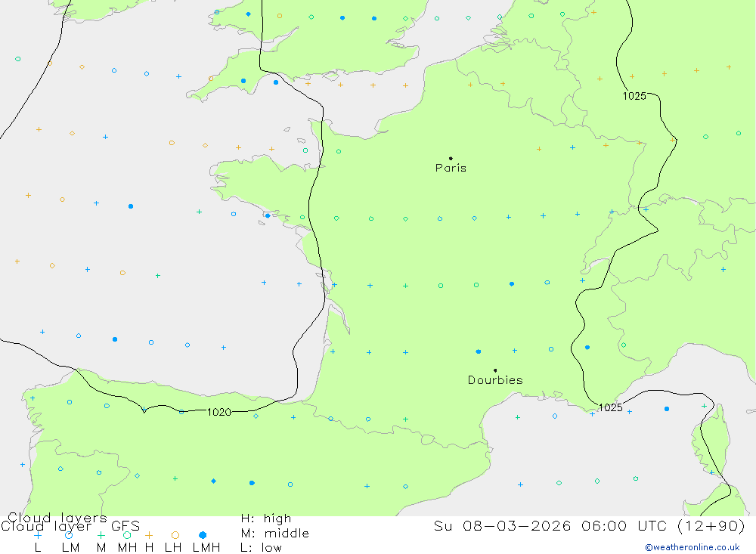The height and width of the screenshot is (554, 756).
Task: Click the 'H: high' legend text
Action: 266,518
